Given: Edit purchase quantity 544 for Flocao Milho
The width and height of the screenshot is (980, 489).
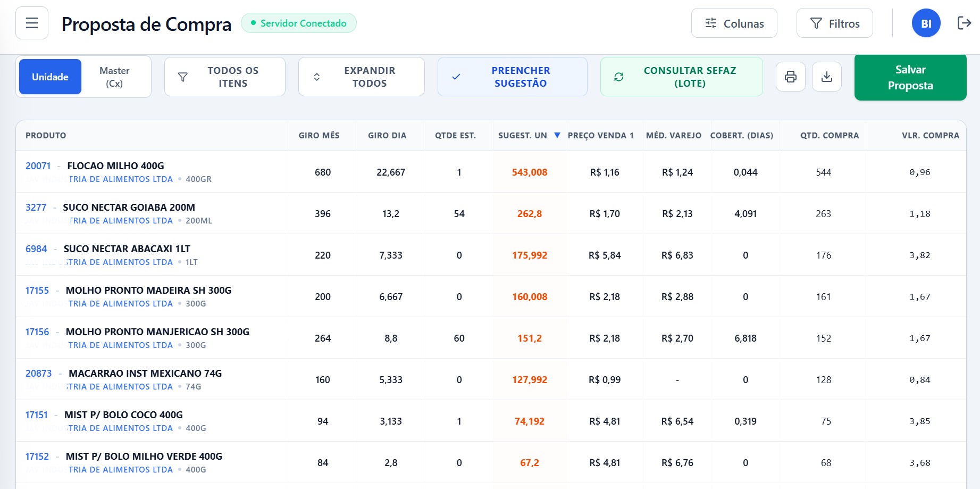Looking at the screenshot, I should pyautogui.click(x=824, y=172).
